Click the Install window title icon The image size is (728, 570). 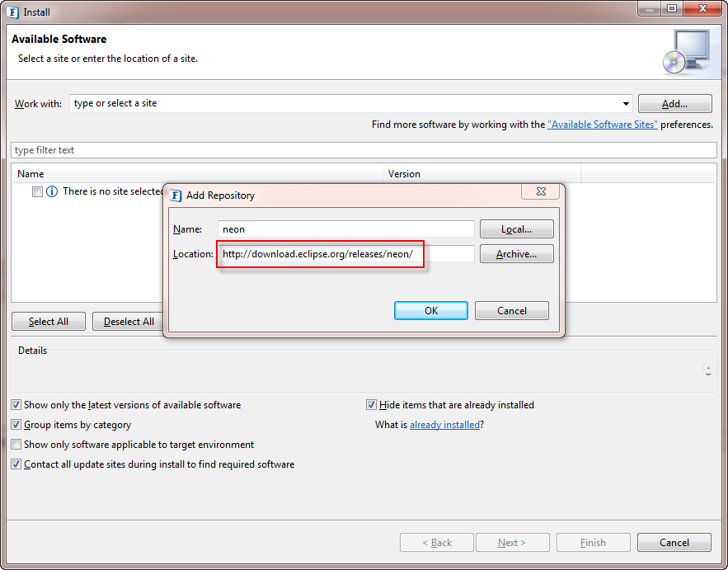coord(13,12)
